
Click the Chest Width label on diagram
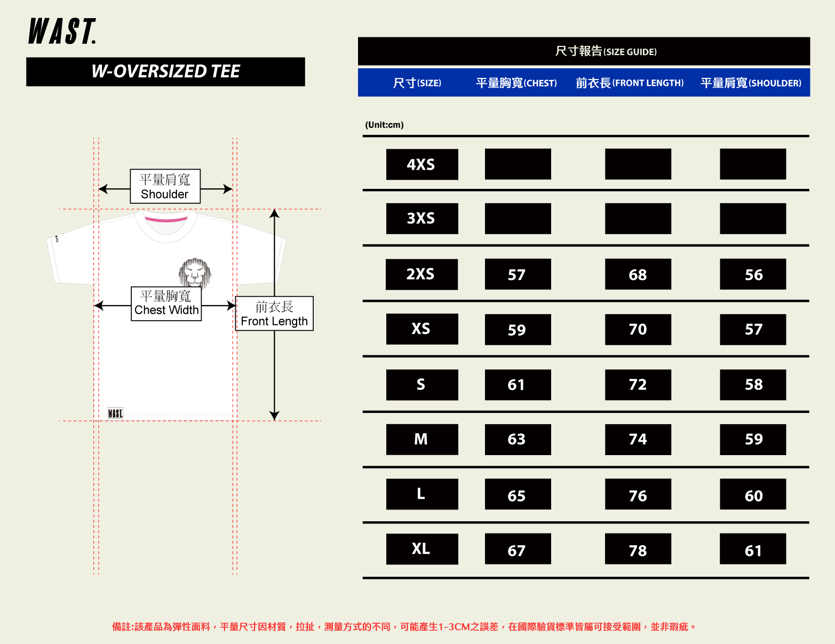166,304
